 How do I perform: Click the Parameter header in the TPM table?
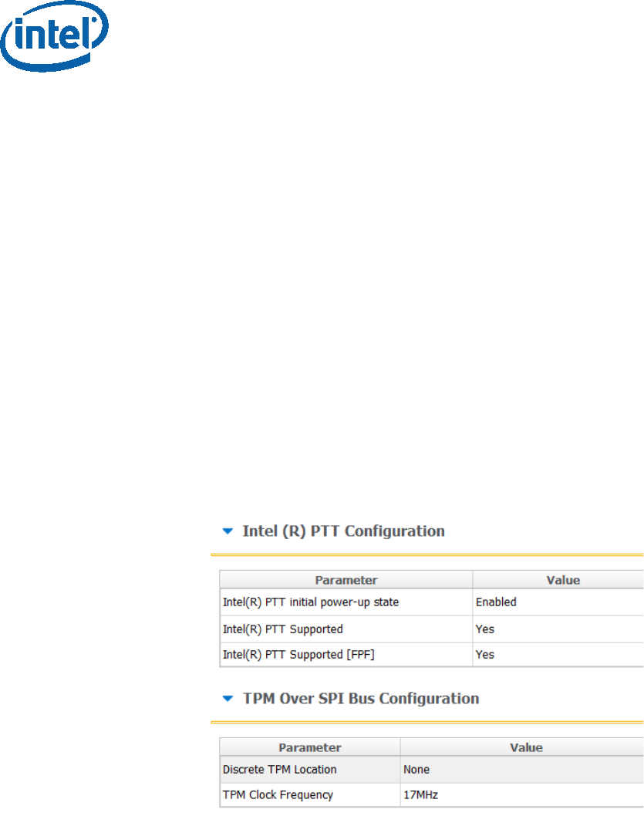point(310,747)
